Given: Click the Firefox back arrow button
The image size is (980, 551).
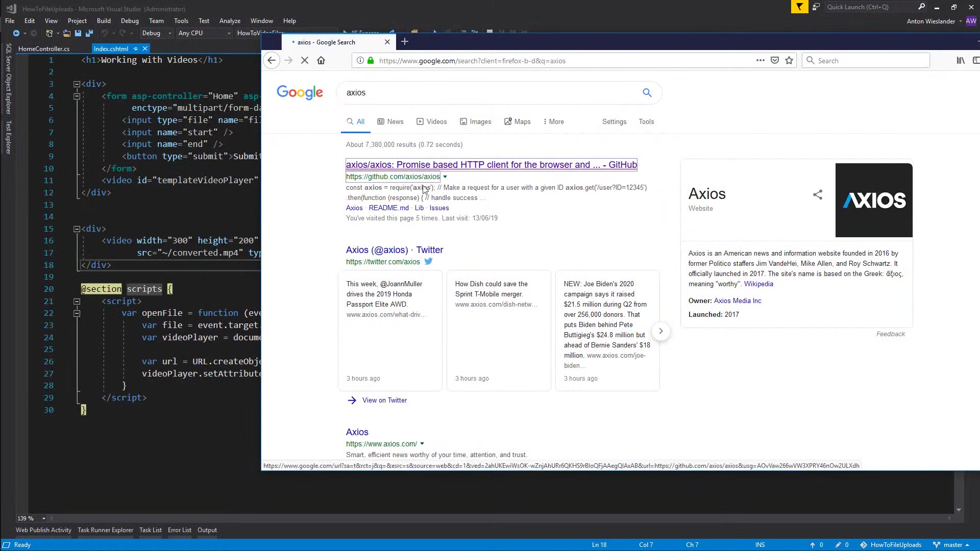Looking at the screenshot, I should click(272, 61).
